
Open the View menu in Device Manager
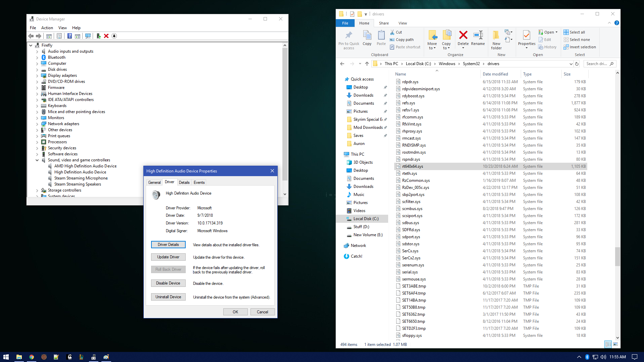click(62, 28)
